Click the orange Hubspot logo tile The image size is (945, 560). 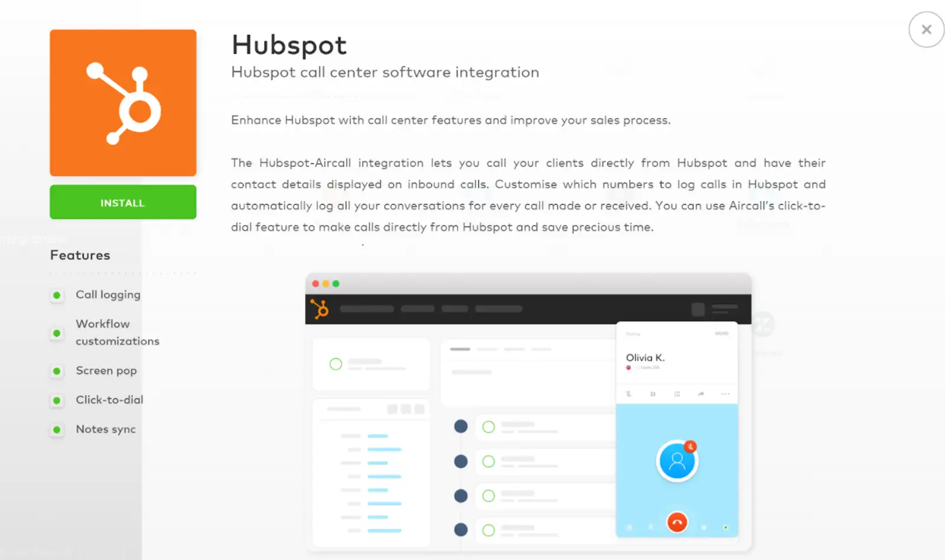[x=123, y=103]
